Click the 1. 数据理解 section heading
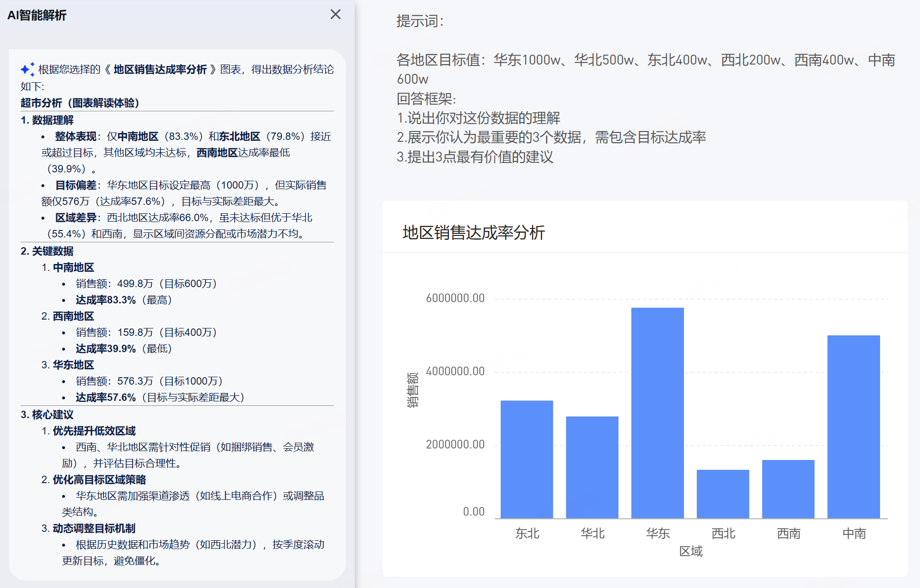This screenshot has width=920, height=588. [47, 120]
